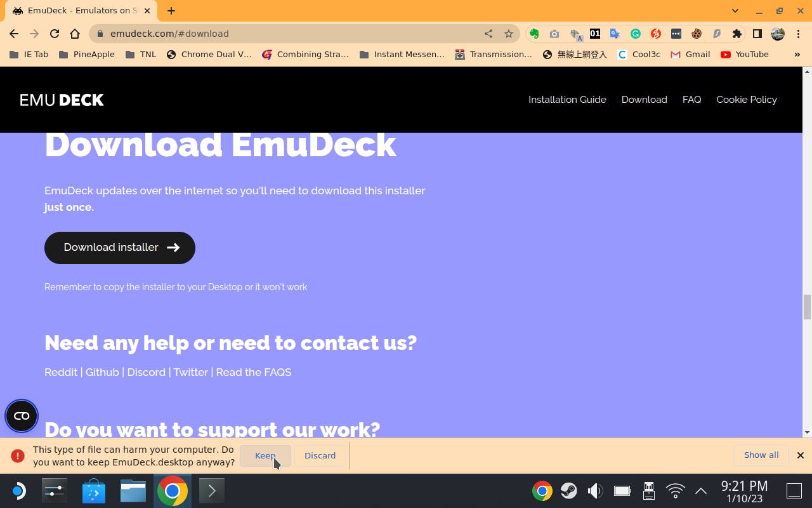812x508 pixels.
Task: Click the Chrome tray icon
Action: (x=542, y=491)
